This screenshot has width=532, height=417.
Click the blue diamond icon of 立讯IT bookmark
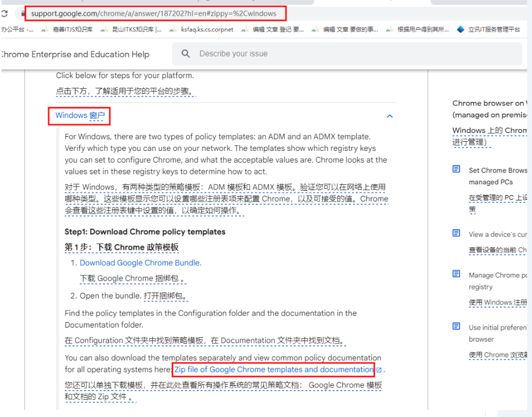coord(460,30)
